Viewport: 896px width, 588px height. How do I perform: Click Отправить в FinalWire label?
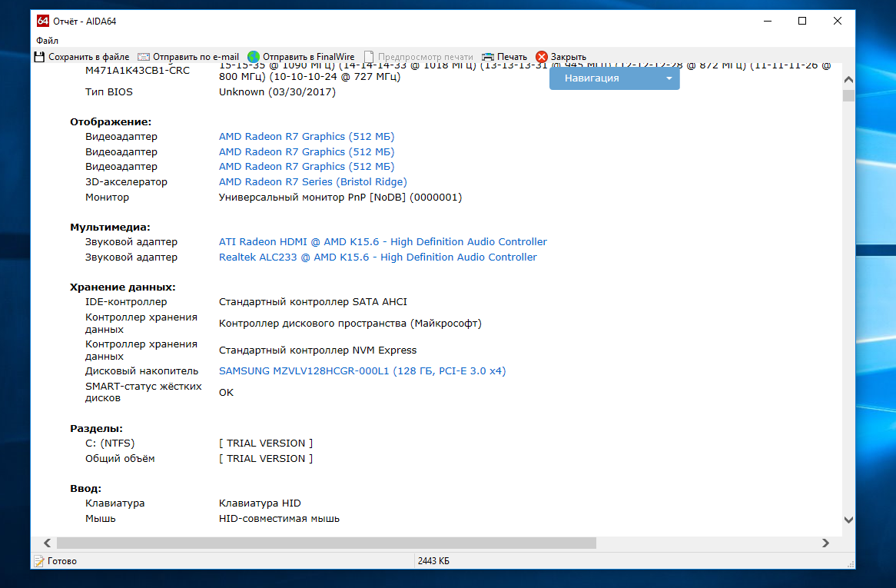309,57
